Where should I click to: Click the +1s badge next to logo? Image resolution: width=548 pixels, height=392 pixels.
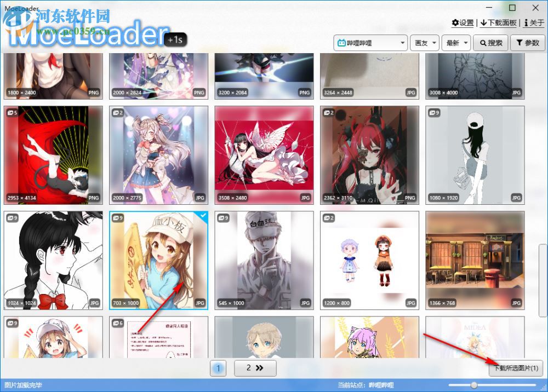point(175,40)
